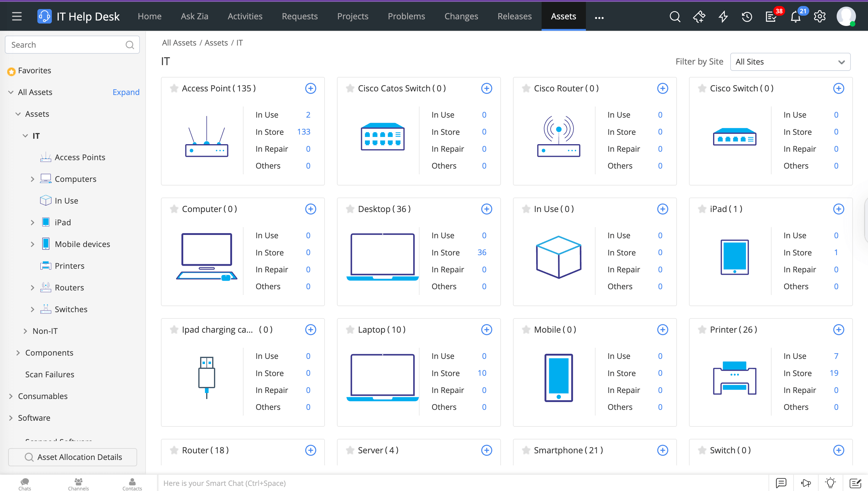Click the Asset Allocation Details button
Viewport: 868px width, 491px height.
(72, 457)
